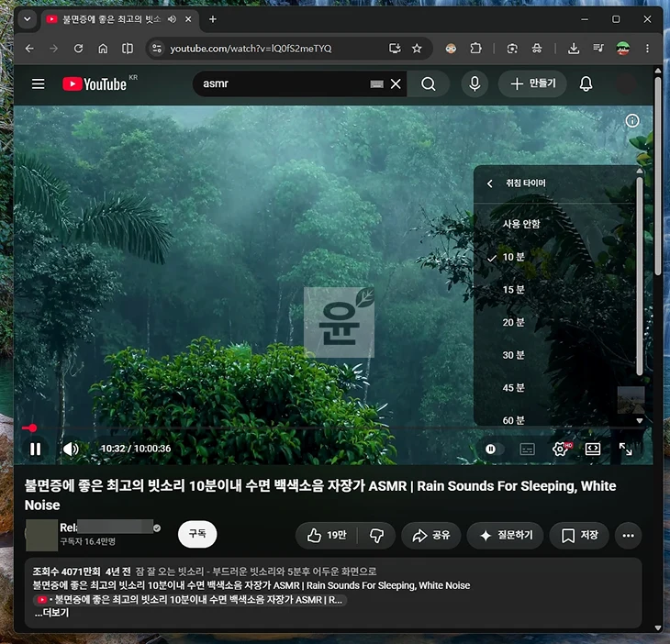Click the address bar URL

tap(251, 49)
